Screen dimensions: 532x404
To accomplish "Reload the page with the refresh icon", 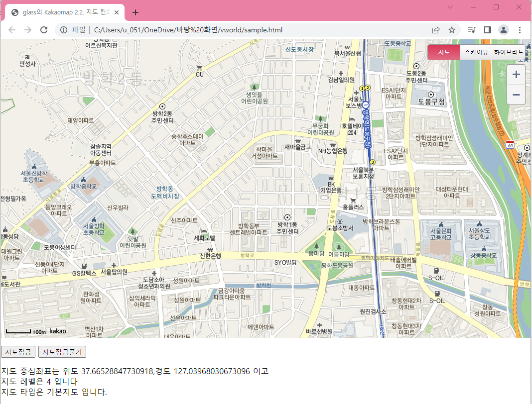I will pyautogui.click(x=44, y=30).
